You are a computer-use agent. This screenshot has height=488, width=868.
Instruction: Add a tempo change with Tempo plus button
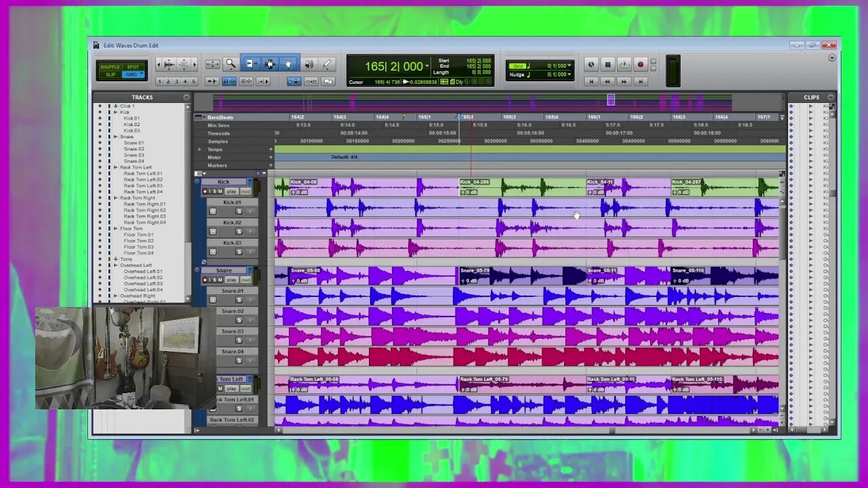[271, 149]
